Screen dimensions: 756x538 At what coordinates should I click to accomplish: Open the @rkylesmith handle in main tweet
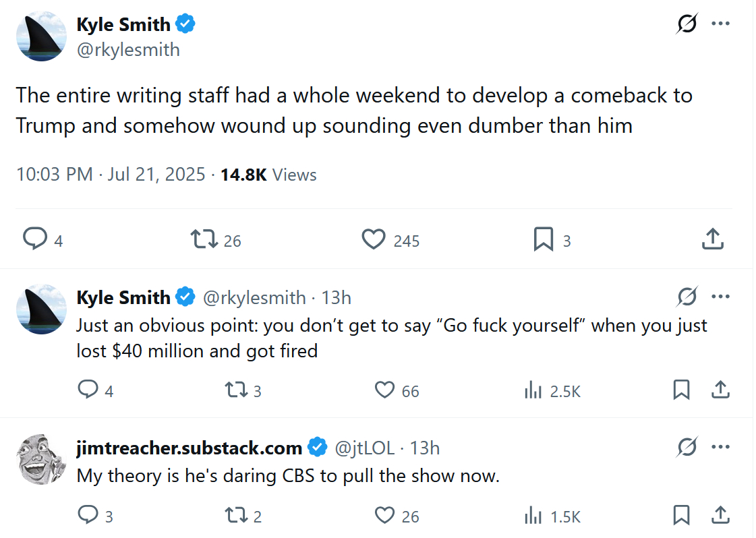128,50
